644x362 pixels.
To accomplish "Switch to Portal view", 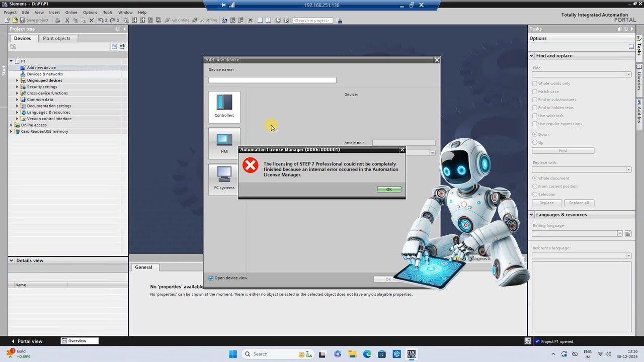I will point(27,341).
